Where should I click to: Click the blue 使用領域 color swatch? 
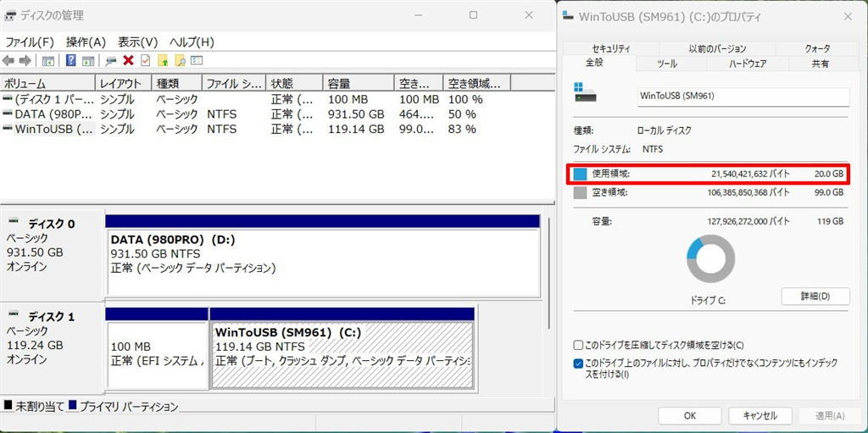(580, 175)
